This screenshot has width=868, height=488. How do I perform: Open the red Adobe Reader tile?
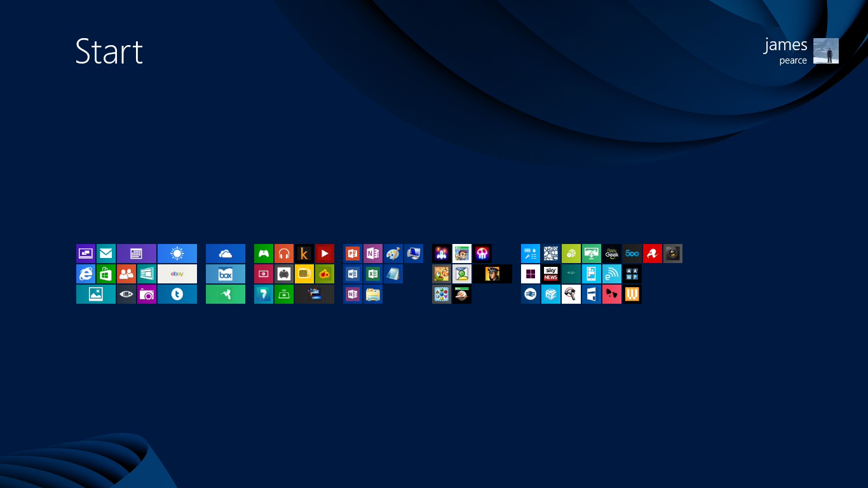(x=653, y=254)
